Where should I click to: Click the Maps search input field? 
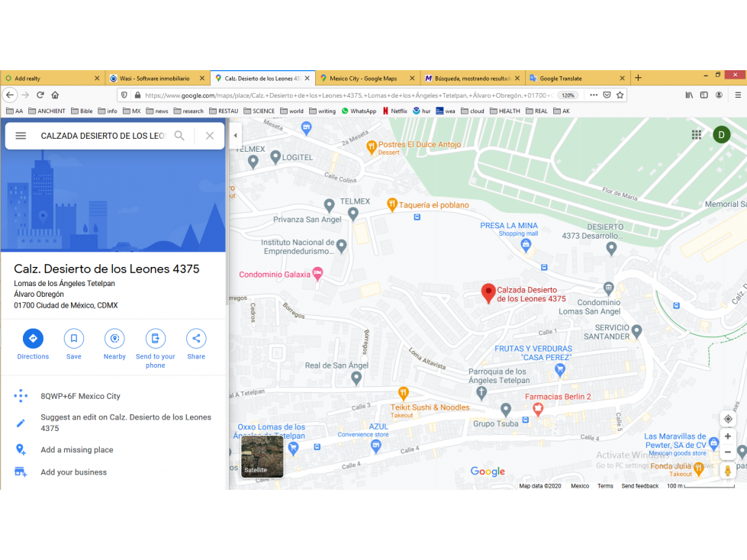pyautogui.click(x=102, y=136)
